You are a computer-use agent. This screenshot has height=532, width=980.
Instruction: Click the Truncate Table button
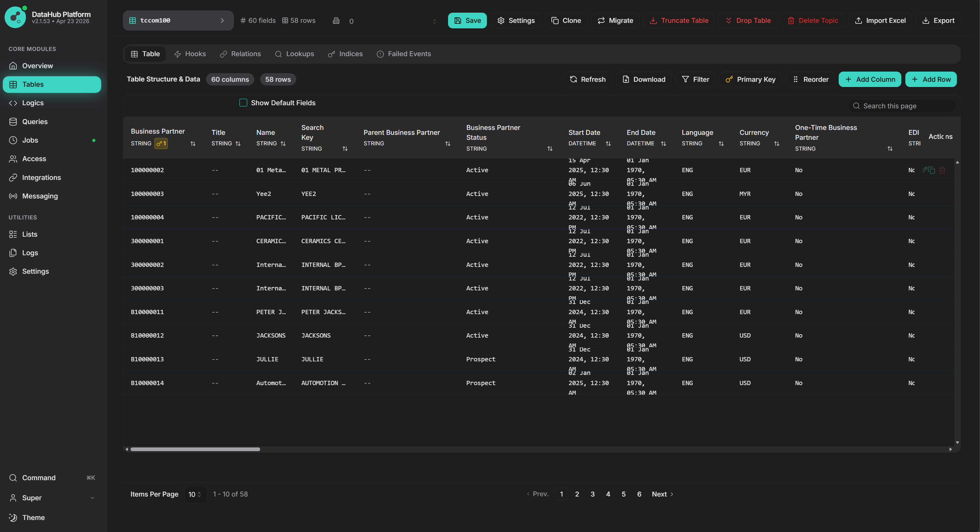[679, 21]
